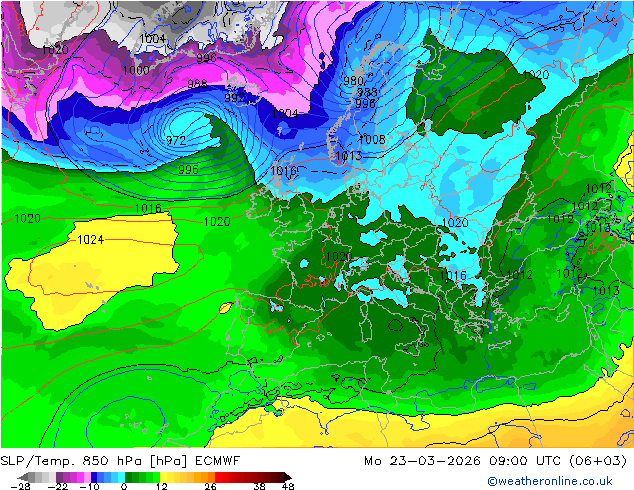This screenshot has height=490, width=634.
Task: Click the 992 isobar label
Action: tap(235, 98)
